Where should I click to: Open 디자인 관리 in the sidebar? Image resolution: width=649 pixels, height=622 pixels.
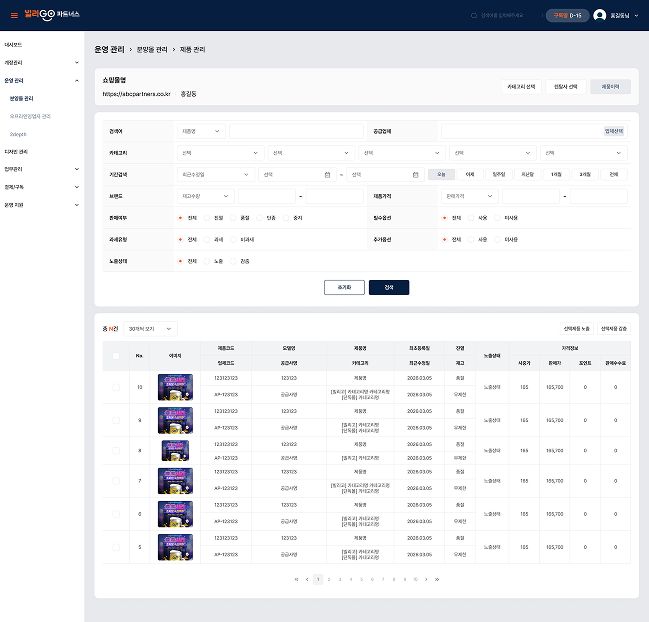click(16, 152)
